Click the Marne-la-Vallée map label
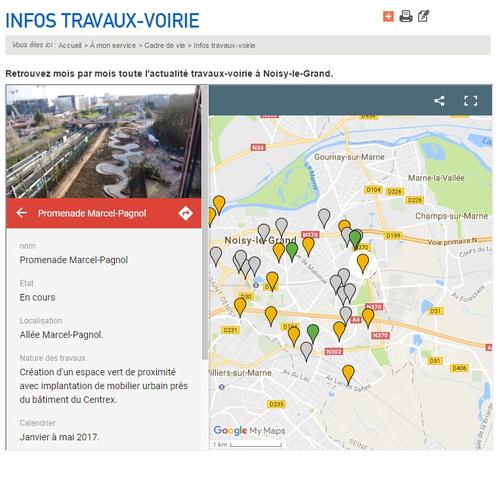 click(x=436, y=178)
